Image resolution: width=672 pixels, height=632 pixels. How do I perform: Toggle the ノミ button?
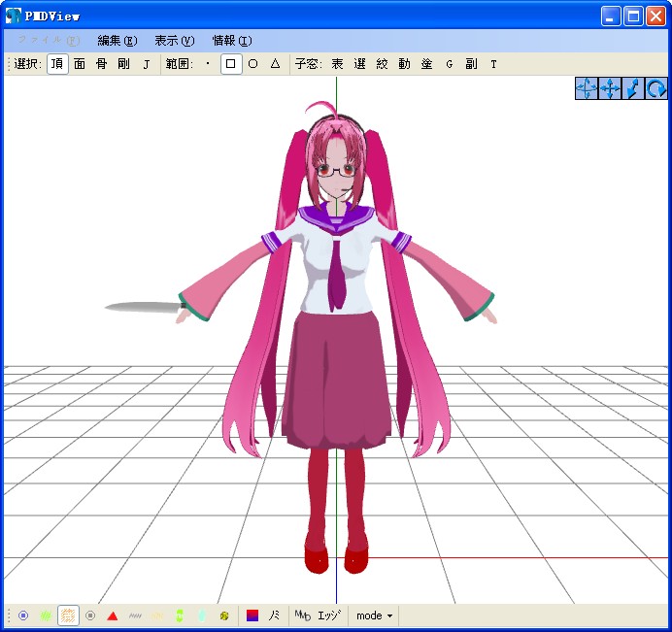(x=274, y=615)
